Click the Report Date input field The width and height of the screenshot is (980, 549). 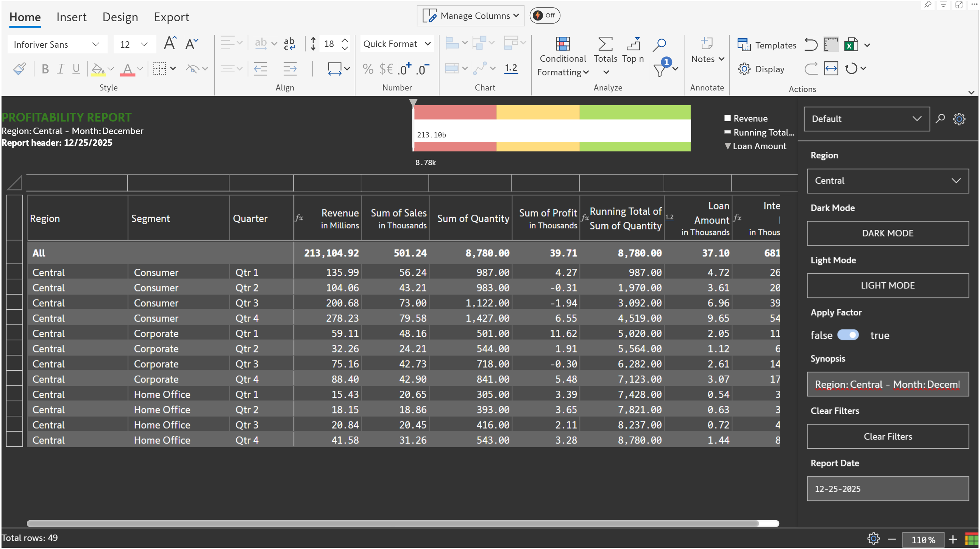click(x=887, y=489)
